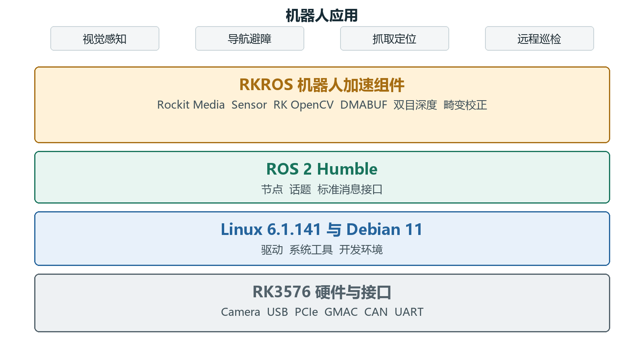Click the Rockit Media label
The width and height of the screenshot is (644, 346).
(x=191, y=105)
